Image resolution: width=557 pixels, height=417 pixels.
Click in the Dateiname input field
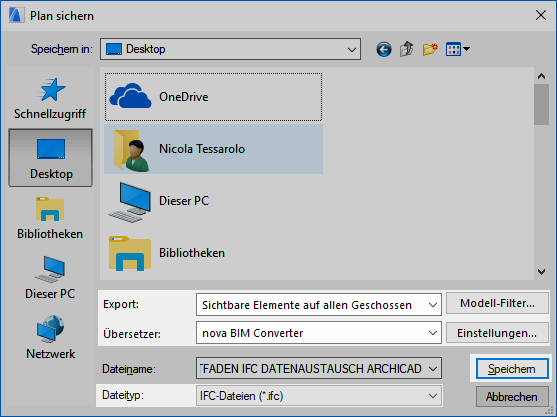312,368
